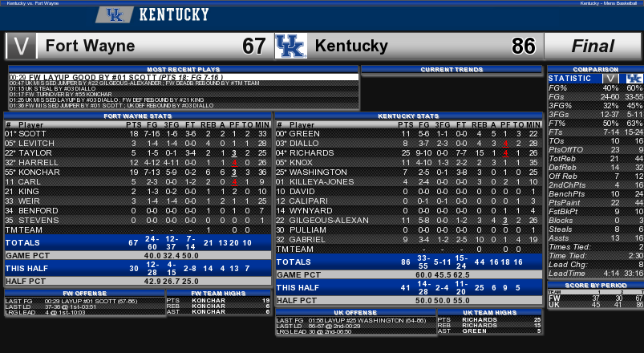This screenshot has width=644, height=353.
Task: Click the visitor V icon beside Fort Wayne
Action: tap(21, 46)
